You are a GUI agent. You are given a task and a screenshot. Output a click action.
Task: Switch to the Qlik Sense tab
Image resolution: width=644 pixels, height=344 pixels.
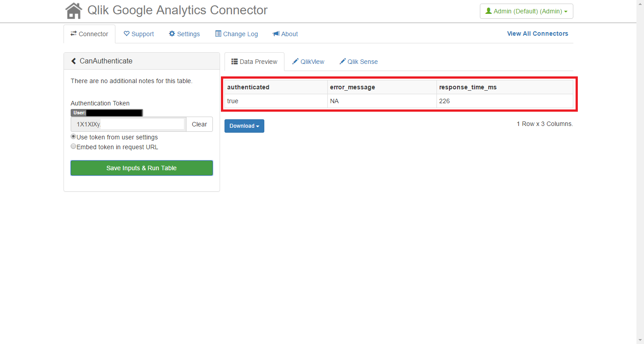(358, 62)
